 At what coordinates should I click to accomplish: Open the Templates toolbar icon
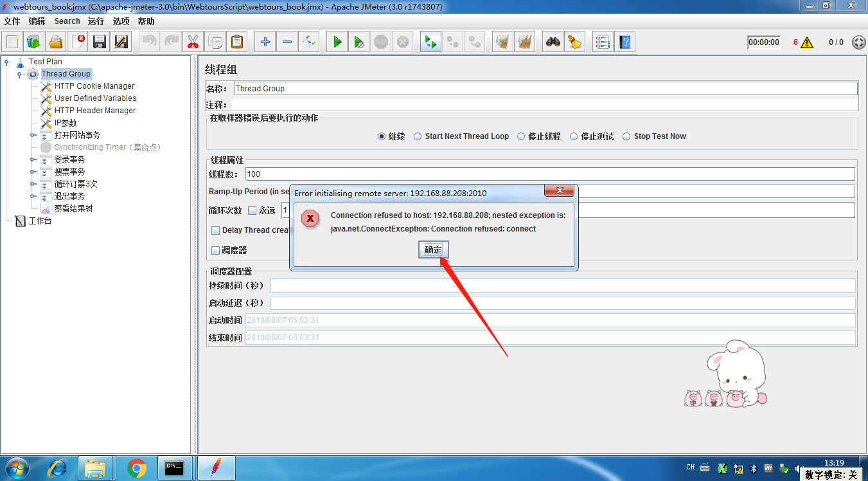tap(34, 42)
